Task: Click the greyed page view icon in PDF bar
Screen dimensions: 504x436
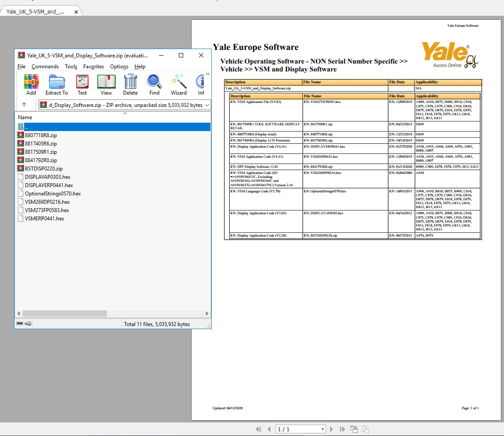Action: coord(366,429)
